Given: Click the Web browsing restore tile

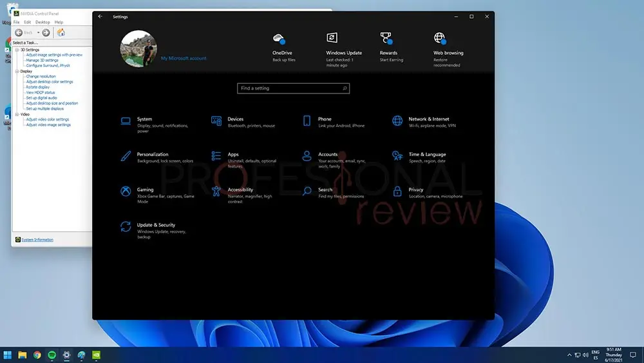Looking at the screenshot, I should 448,50.
